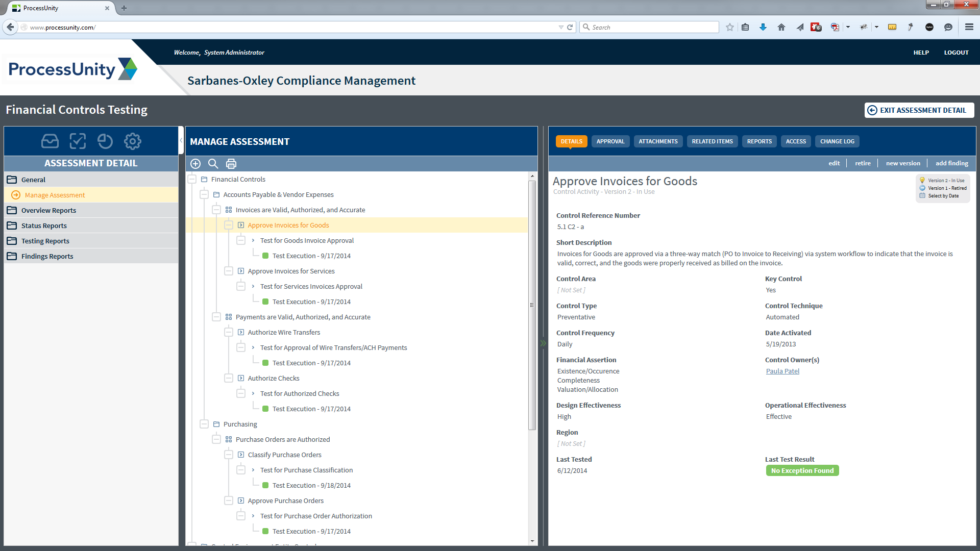
Task: Print the assessment tree using the printer icon
Action: (x=231, y=164)
